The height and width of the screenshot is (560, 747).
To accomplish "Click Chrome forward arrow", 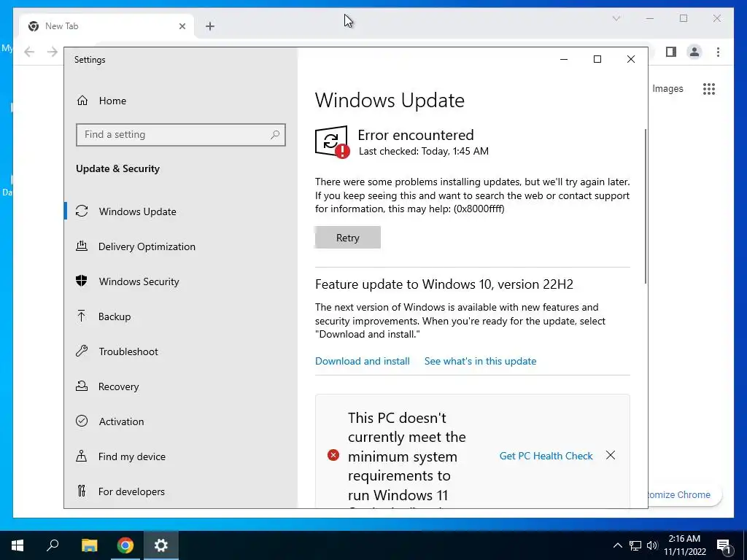I will (53, 52).
